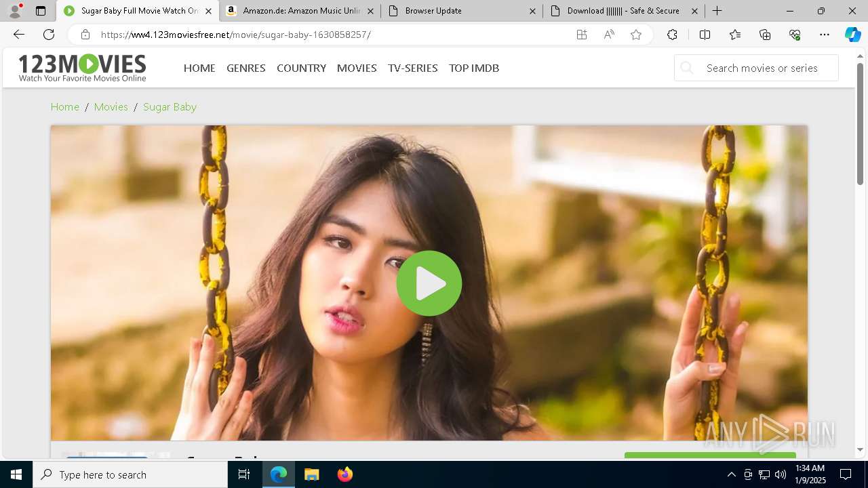Open network icon in system tray
The width and height of the screenshot is (868, 488).
coord(764,474)
